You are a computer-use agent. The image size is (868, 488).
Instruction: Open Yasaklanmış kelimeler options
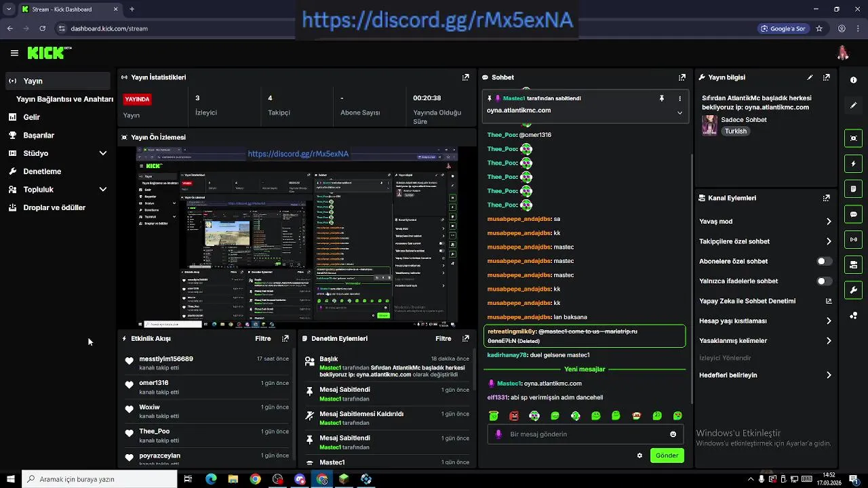tap(829, 341)
